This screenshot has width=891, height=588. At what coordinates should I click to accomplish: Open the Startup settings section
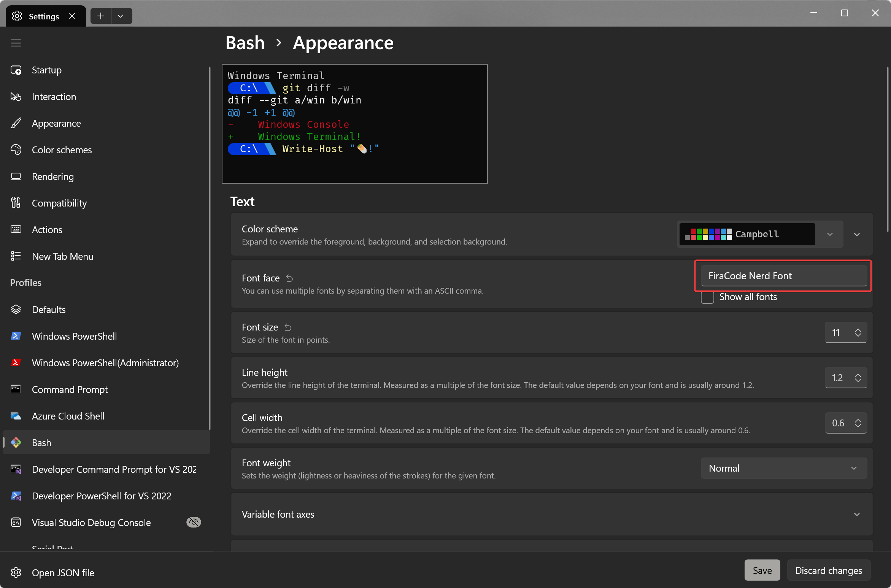point(47,70)
